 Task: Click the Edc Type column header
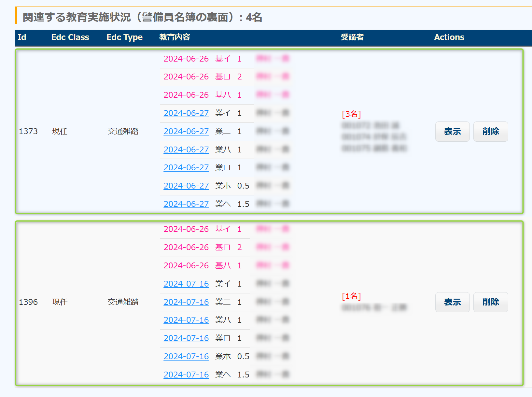coord(124,37)
